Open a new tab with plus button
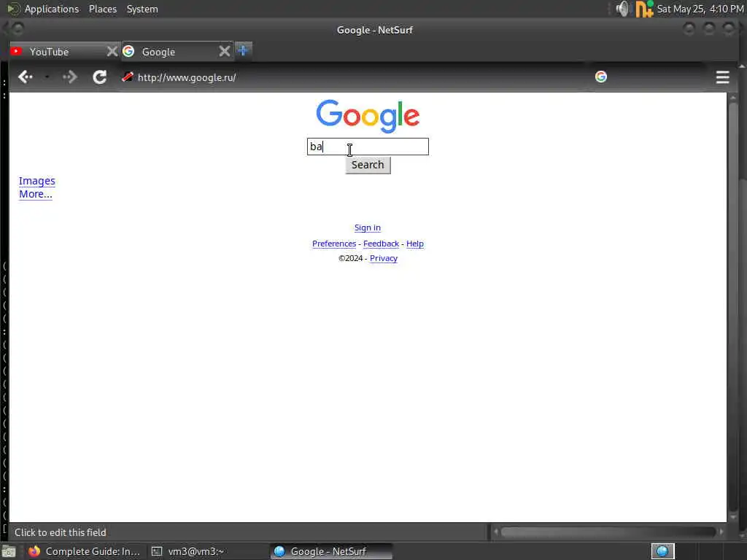Screen dimensions: 747x560 (x=243, y=50)
